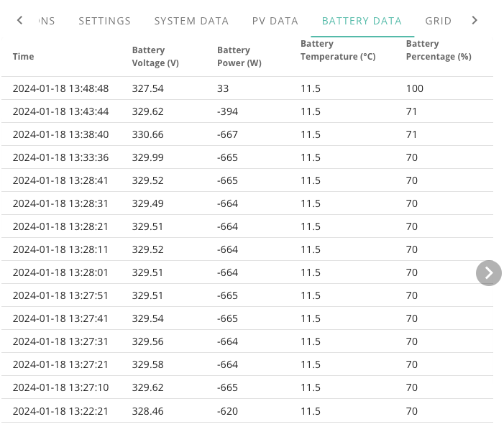Click battery percentage value 100
Image resolution: width=504 pixels, height=432 pixels.
(x=414, y=88)
